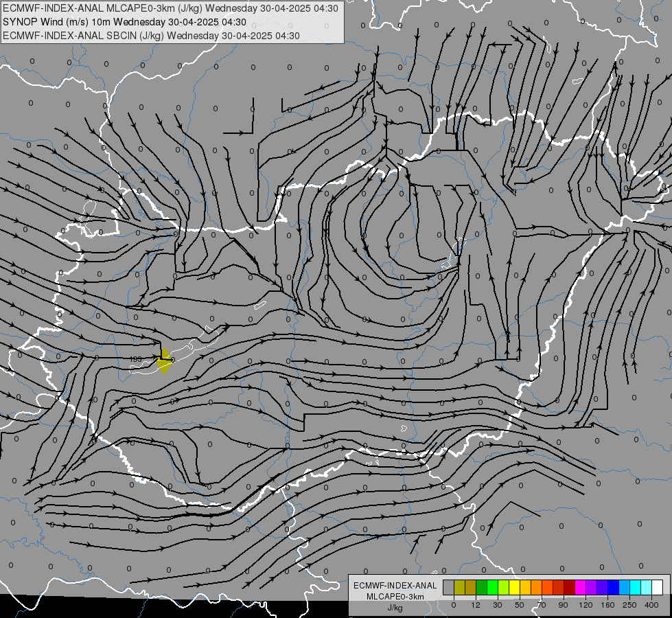This screenshot has height=618, width=672.
Task: Click the legend value 120
Action: click(x=586, y=605)
